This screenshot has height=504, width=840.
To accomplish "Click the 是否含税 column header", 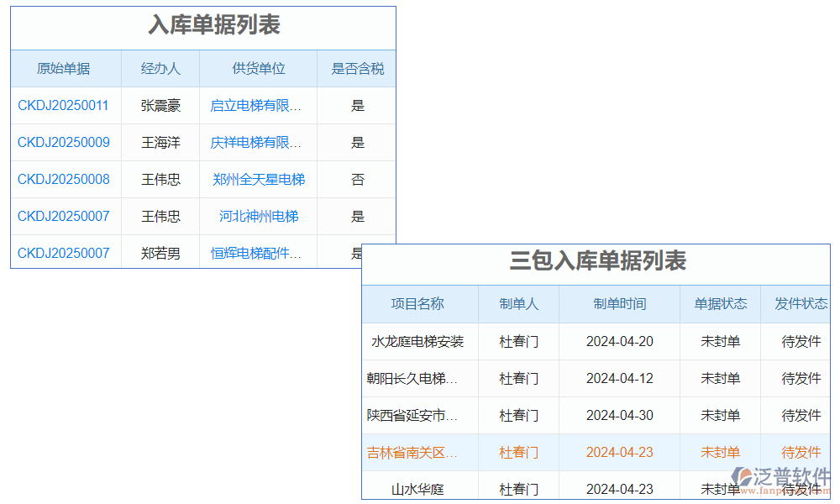I will pos(357,68).
